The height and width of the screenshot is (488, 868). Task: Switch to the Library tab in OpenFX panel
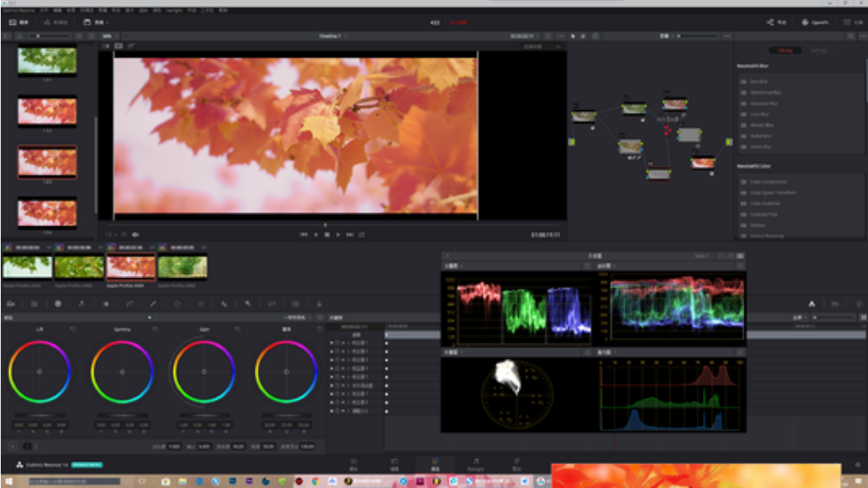point(785,51)
